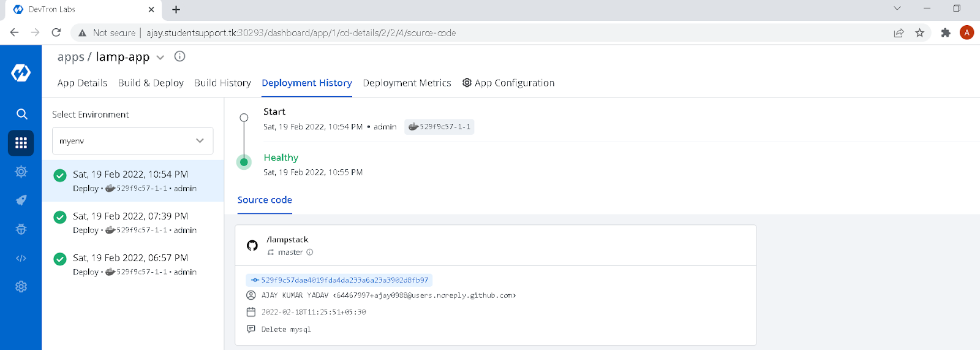Open the code brackets icon in sidebar
The width and height of the screenshot is (980, 350).
(x=21, y=258)
